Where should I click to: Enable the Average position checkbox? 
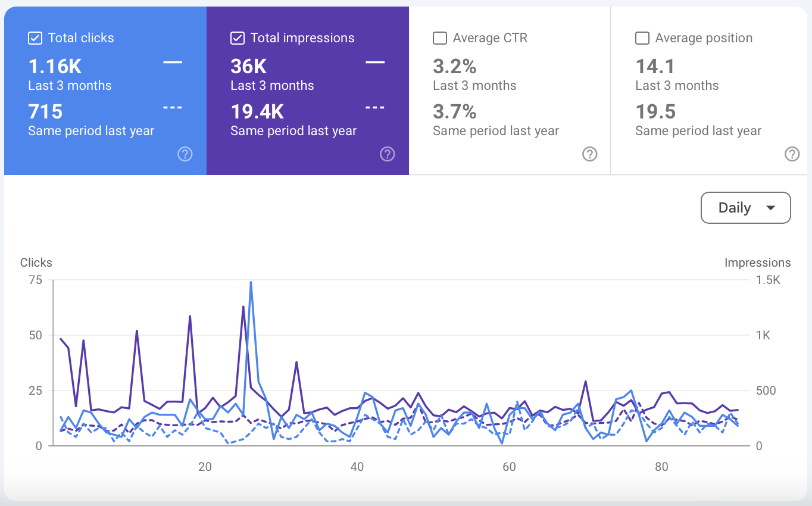point(642,38)
